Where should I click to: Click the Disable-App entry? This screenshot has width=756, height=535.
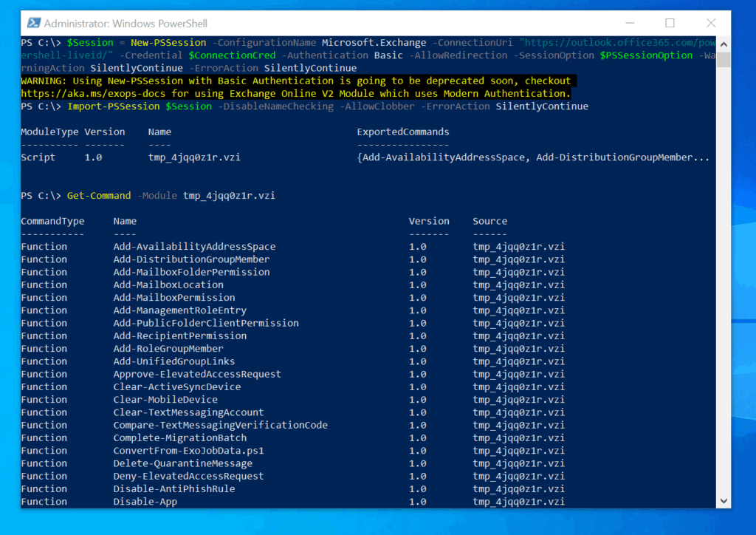click(x=145, y=502)
